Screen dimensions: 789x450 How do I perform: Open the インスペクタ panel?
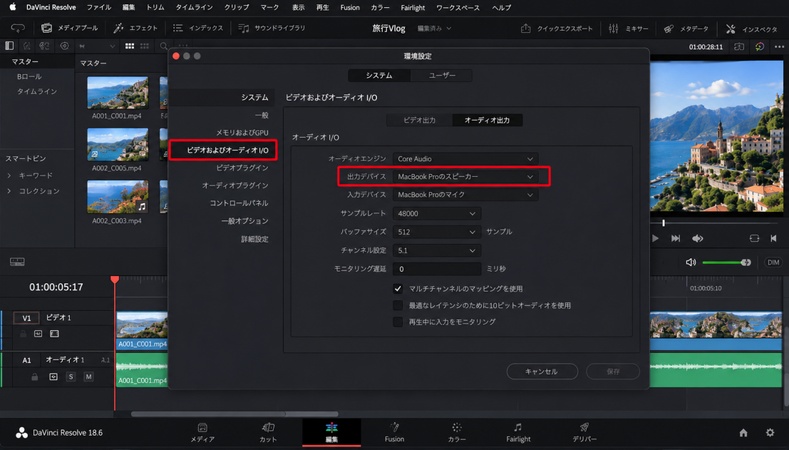point(752,29)
